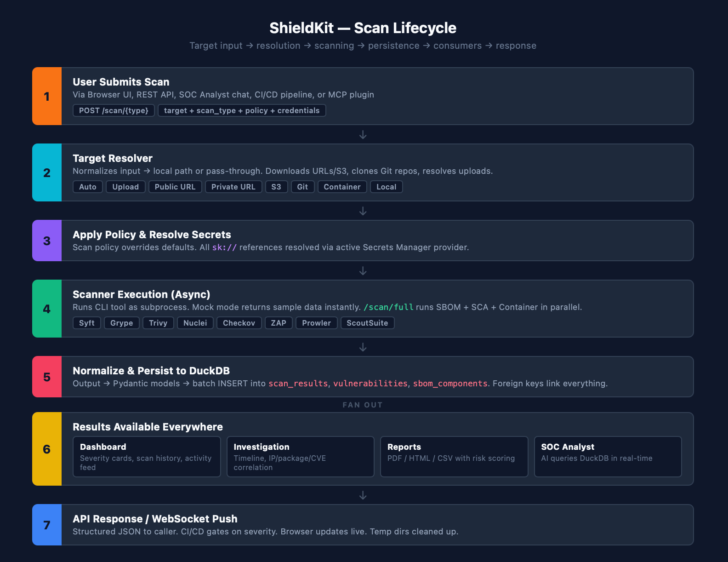Select the Private URL resolver tag

point(233,187)
